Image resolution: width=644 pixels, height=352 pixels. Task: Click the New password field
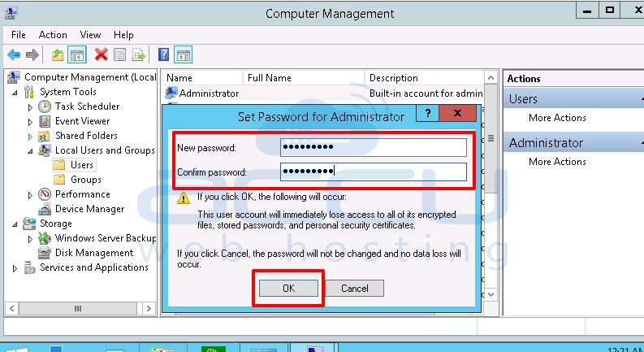pos(374,147)
